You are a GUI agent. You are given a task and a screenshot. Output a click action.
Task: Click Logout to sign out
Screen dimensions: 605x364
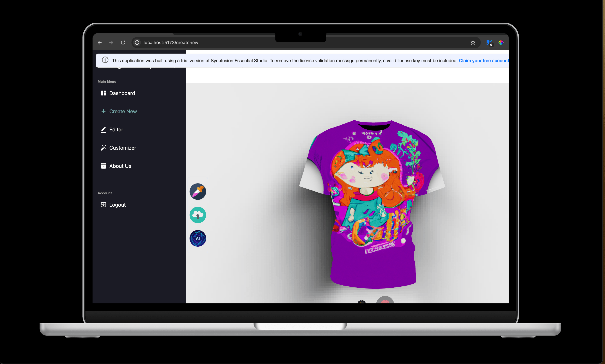117,205
